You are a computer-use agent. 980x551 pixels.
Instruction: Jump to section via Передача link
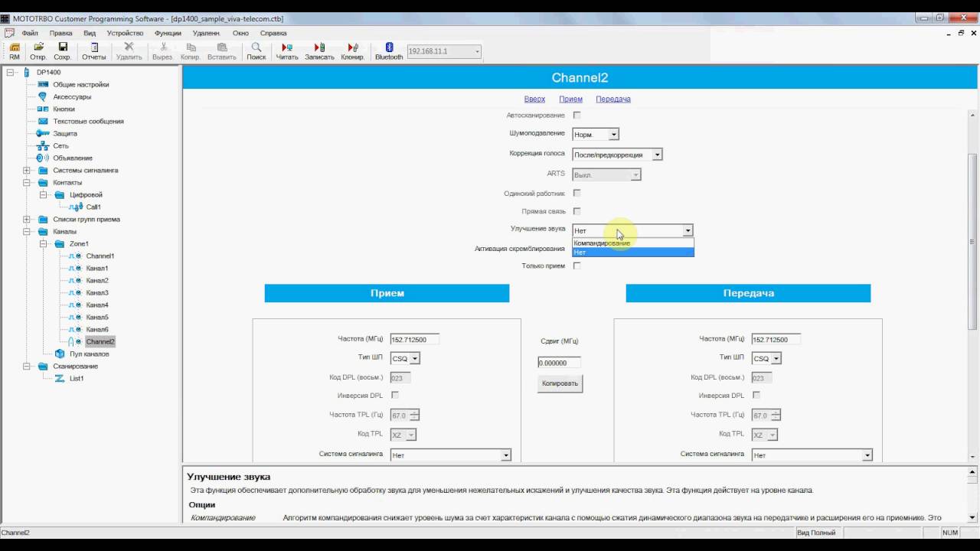pos(613,99)
